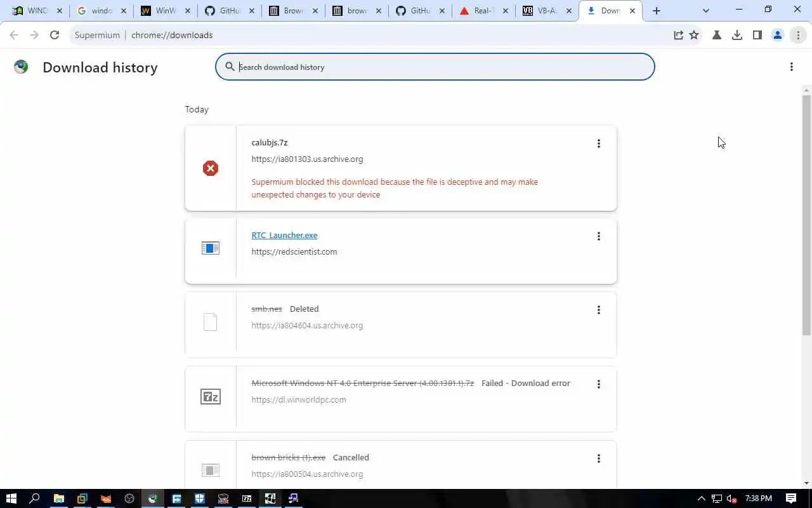Image resolution: width=812 pixels, height=508 pixels.
Task: Show hidden system tray icons
Action: point(701,498)
